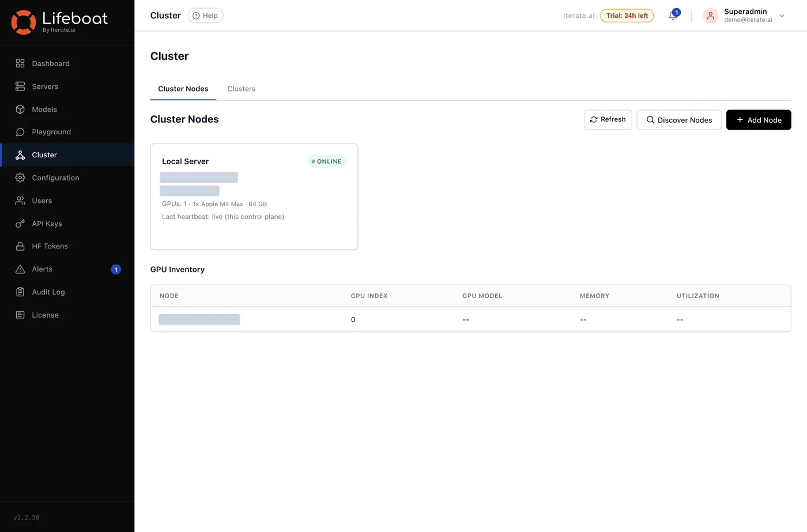Click the Trial: 24h left badge
The width and height of the screenshot is (807, 532).
pyautogui.click(x=627, y=16)
